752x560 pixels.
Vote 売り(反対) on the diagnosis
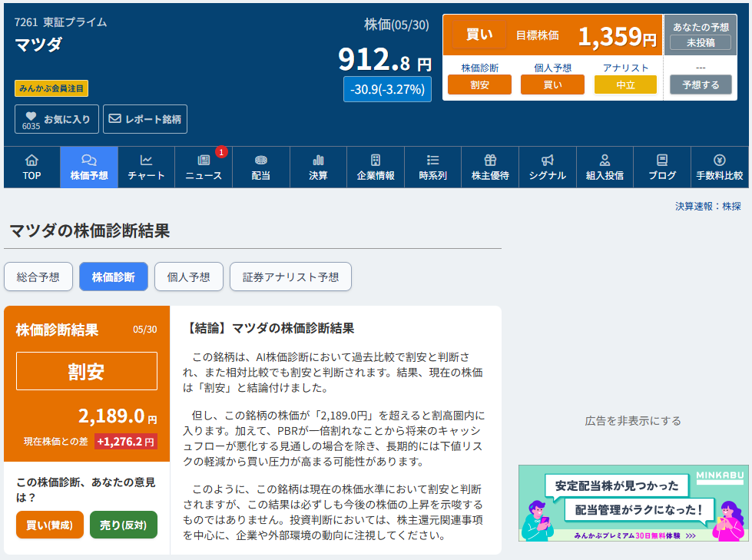coord(124,525)
